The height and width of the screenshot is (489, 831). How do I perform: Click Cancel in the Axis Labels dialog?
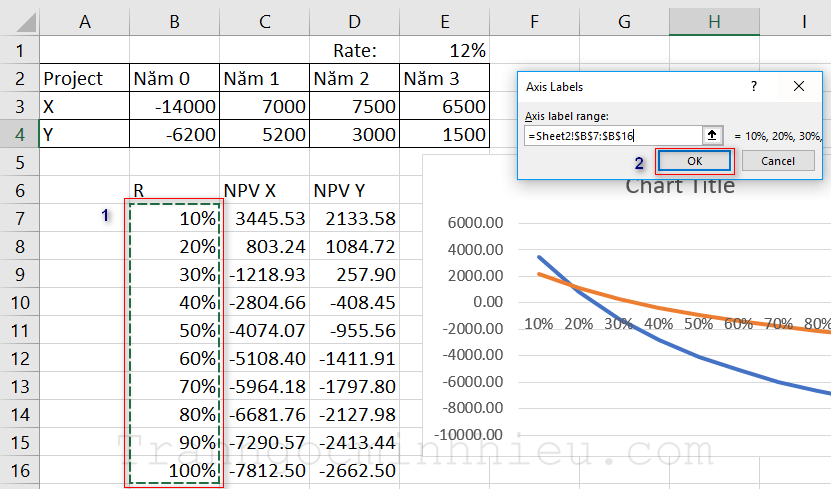click(778, 161)
